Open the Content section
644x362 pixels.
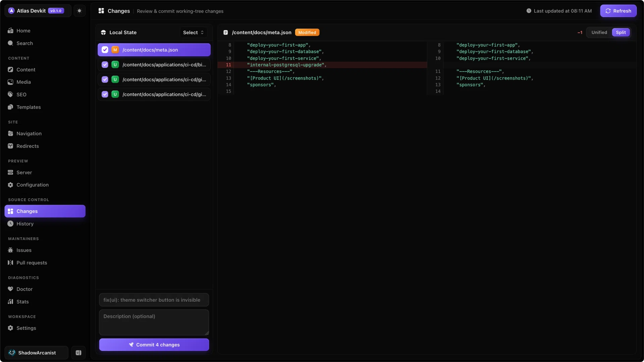(45, 70)
